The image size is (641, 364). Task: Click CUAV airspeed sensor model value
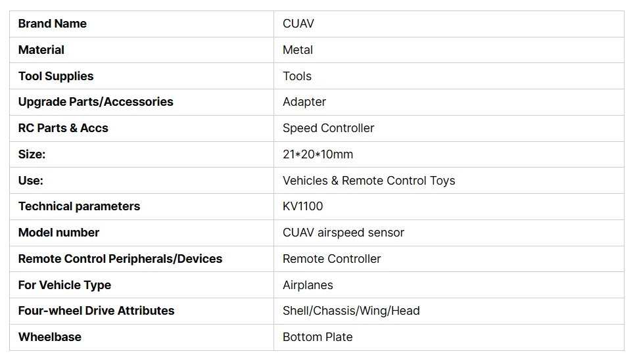343,233
